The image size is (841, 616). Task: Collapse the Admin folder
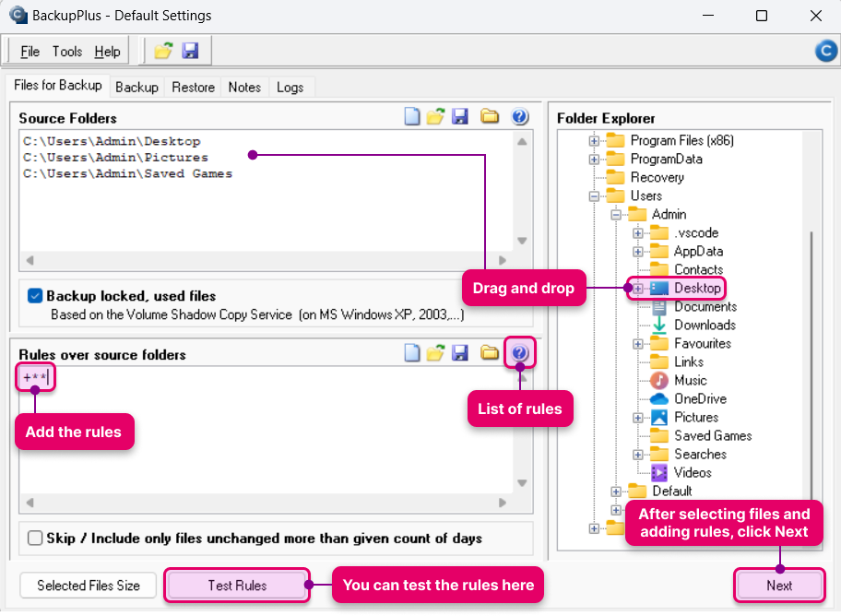(616, 215)
